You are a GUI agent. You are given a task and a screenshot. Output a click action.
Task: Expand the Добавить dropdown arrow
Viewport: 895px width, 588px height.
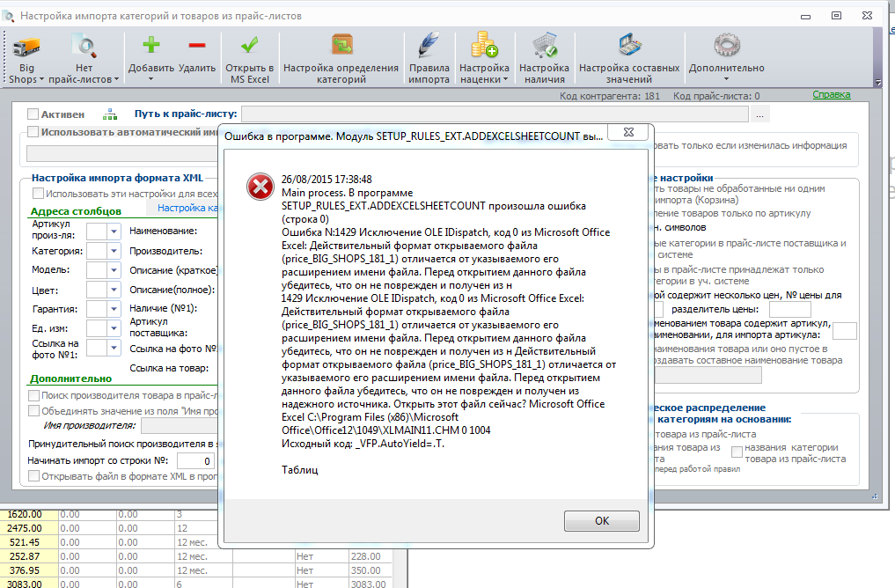tap(150, 79)
